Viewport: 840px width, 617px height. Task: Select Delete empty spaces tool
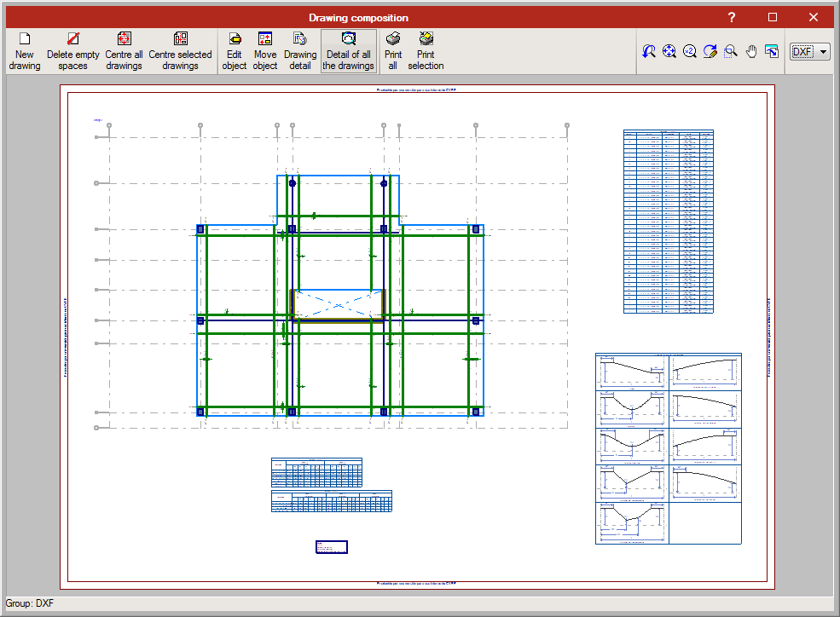tap(73, 51)
